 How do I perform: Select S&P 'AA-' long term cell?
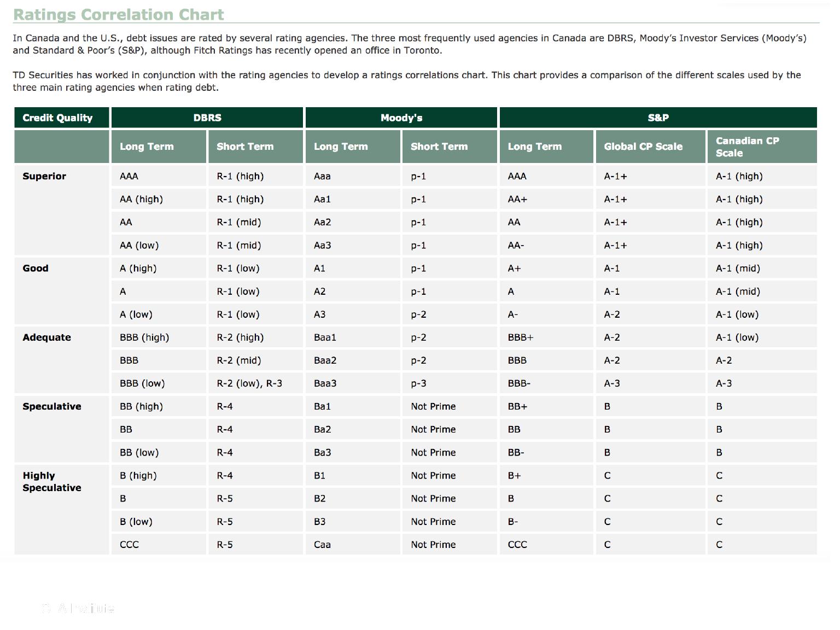[546, 245]
